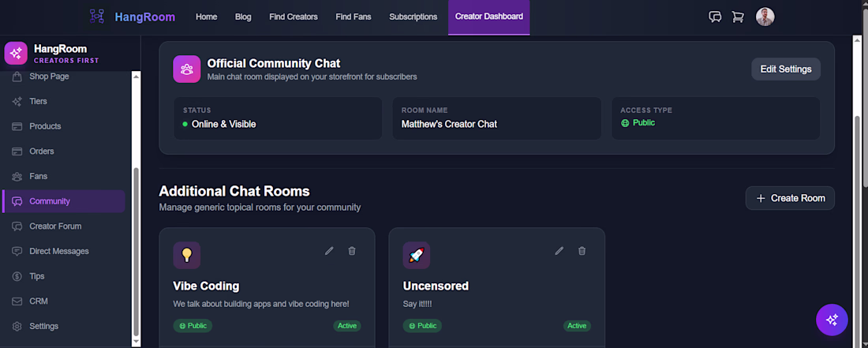
Task: Click the Edit Settings button
Action: pyautogui.click(x=785, y=69)
